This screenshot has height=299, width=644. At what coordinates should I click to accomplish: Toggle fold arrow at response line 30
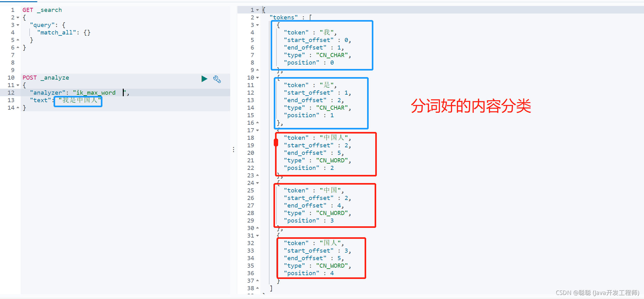(x=257, y=228)
